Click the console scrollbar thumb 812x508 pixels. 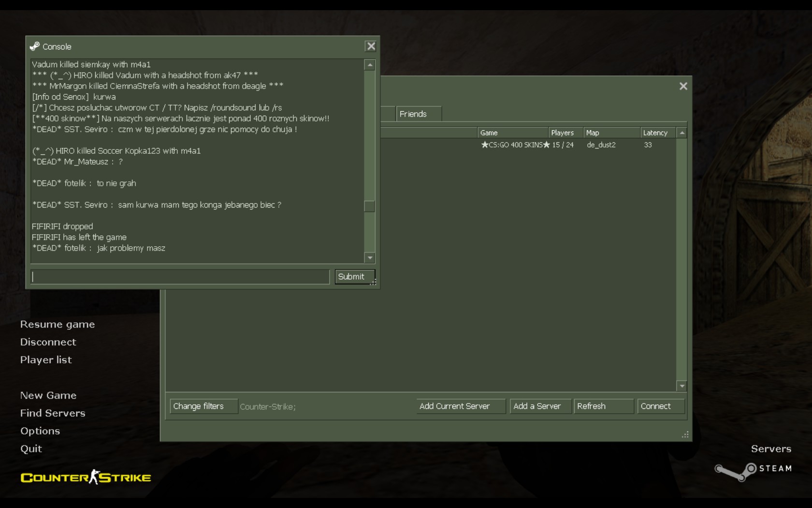point(369,207)
